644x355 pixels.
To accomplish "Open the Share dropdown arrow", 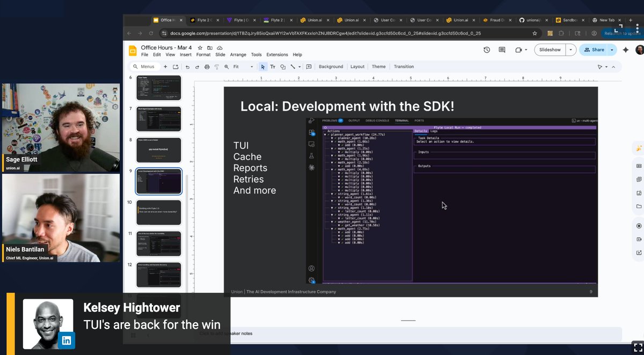I will [611, 50].
